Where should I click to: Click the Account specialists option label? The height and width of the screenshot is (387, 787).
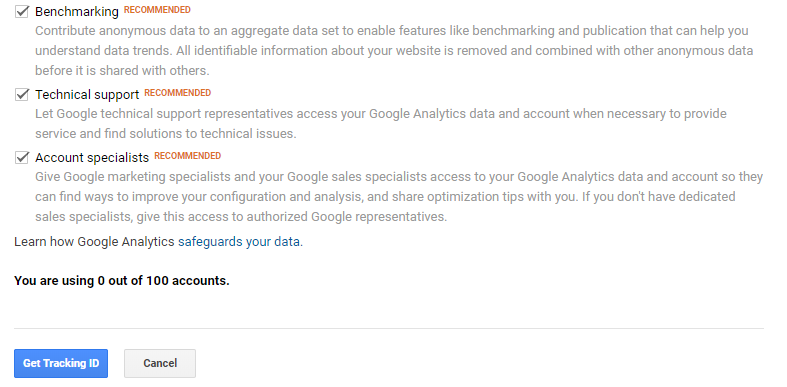click(x=92, y=158)
